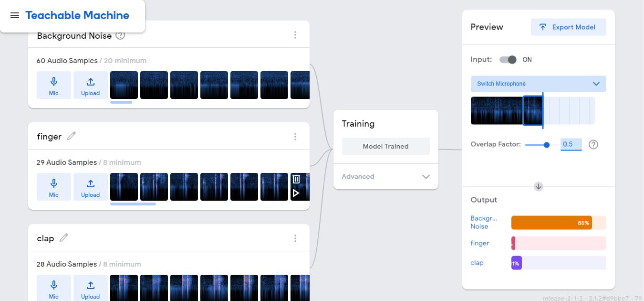
Task: Click the Overlap Factor value field
Action: tap(571, 144)
